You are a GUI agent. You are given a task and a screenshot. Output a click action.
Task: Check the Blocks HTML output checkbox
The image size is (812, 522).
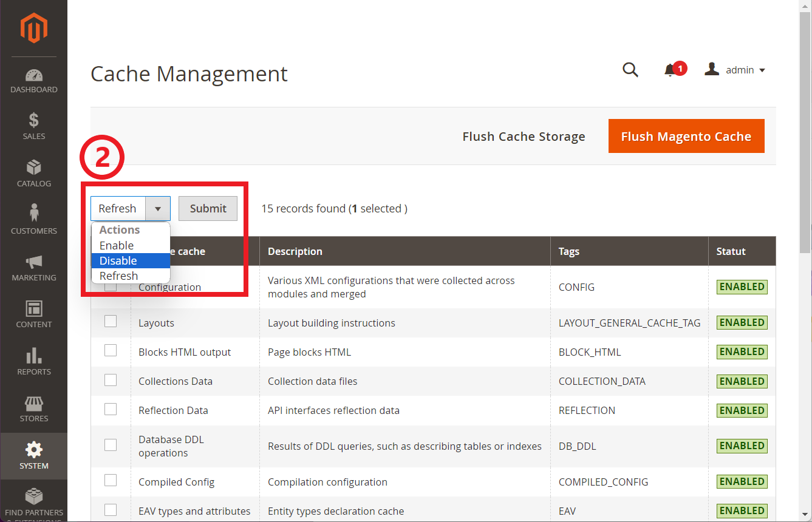111,351
